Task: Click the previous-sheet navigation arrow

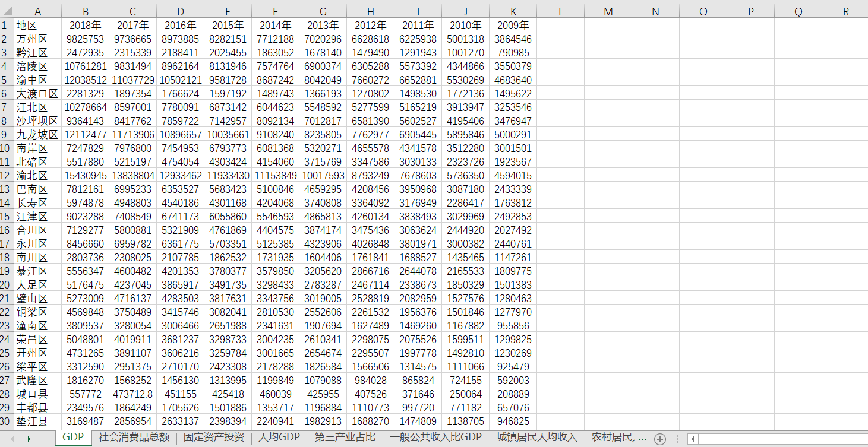Action: (12, 439)
